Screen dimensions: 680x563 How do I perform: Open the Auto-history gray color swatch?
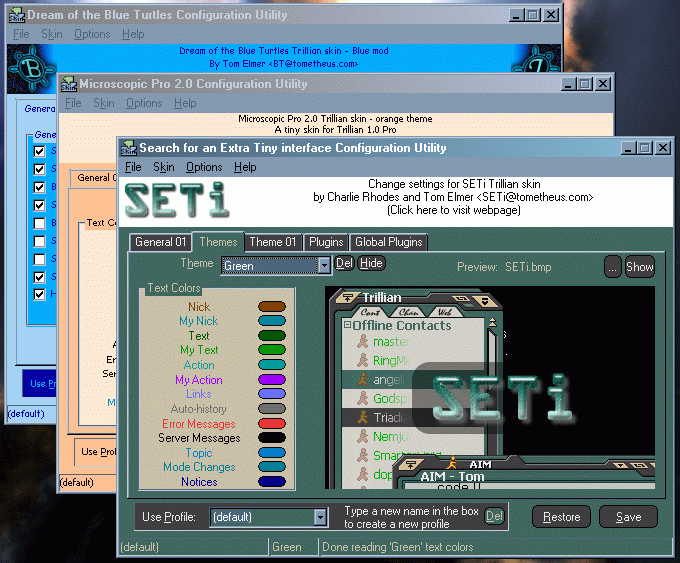coord(272,409)
